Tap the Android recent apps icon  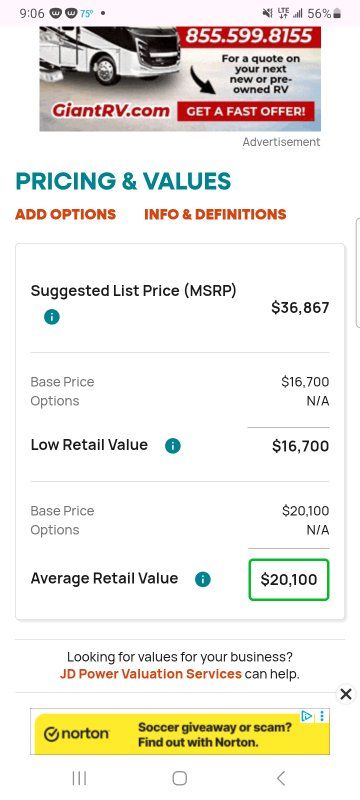pyautogui.click(x=79, y=778)
